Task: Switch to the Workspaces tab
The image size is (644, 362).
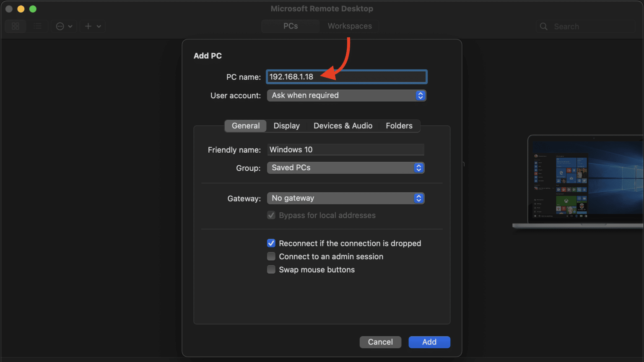Action: click(349, 26)
